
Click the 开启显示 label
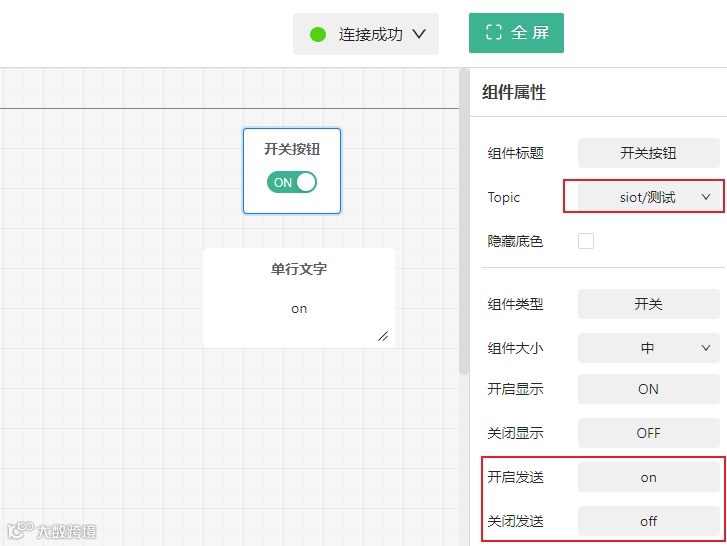pos(515,389)
